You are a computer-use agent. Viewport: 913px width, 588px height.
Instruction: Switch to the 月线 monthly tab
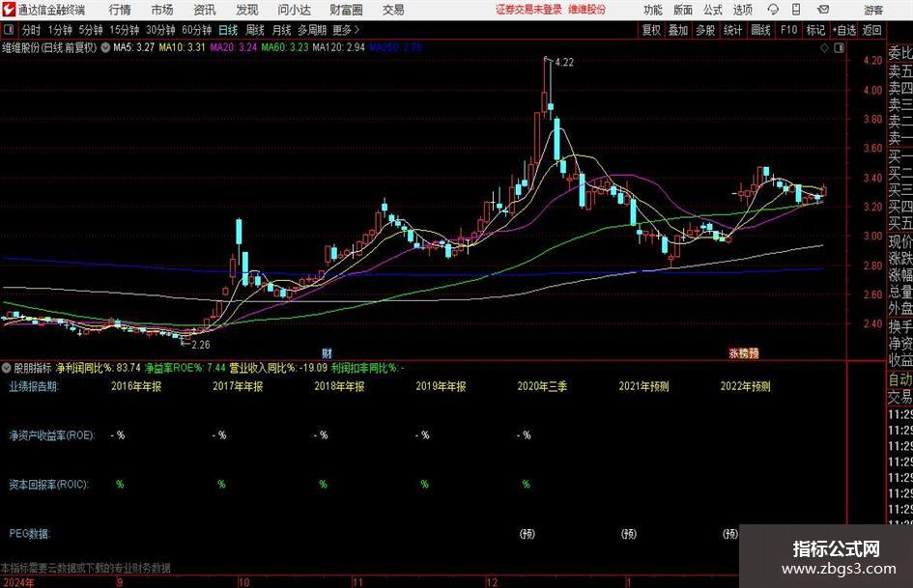pyautogui.click(x=282, y=30)
